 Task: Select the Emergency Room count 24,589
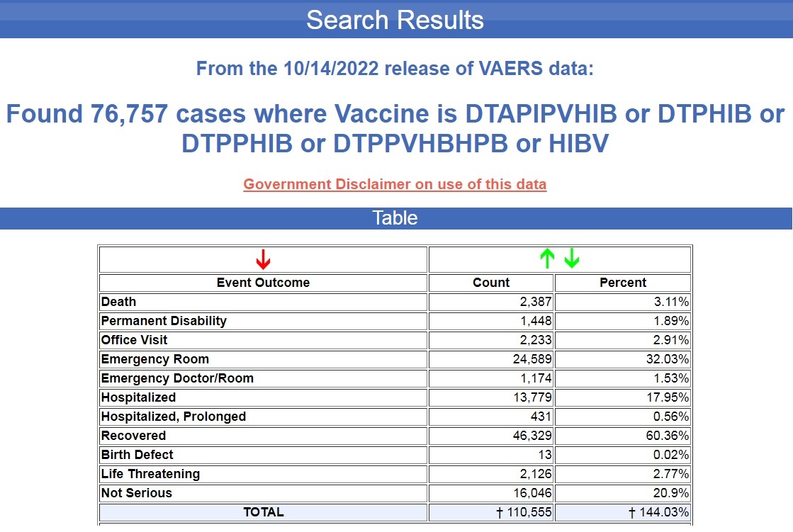(532, 359)
